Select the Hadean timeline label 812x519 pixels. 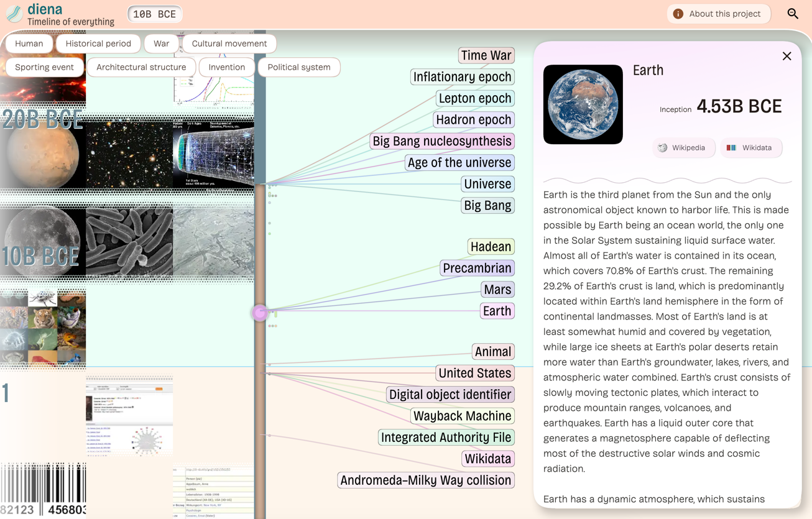(491, 247)
